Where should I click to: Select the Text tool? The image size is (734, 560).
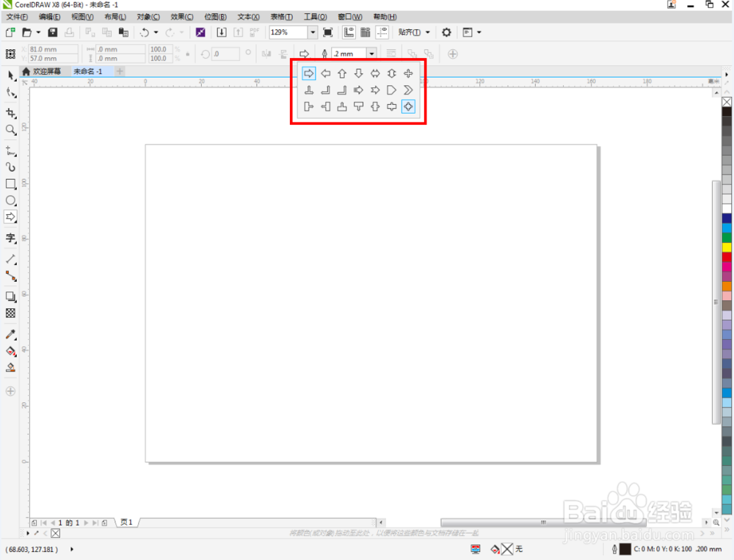10,238
